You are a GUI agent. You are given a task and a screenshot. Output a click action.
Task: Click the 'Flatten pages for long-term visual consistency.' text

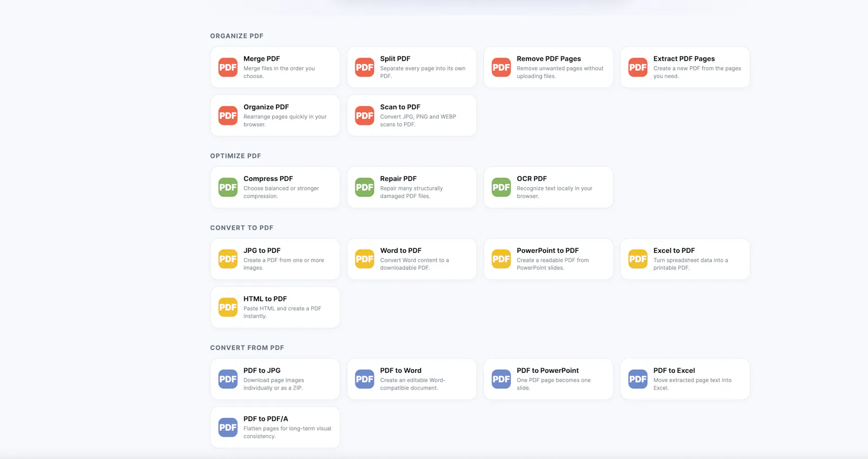287,432
